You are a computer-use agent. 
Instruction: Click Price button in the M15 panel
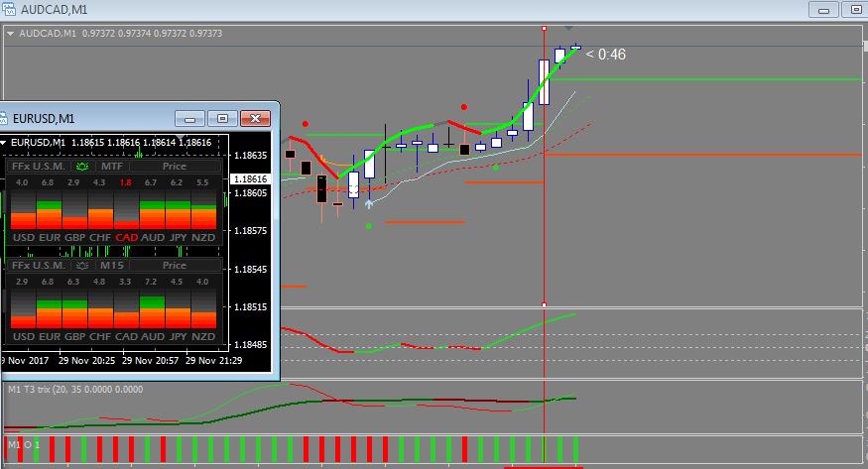click(x=175, y=266)
